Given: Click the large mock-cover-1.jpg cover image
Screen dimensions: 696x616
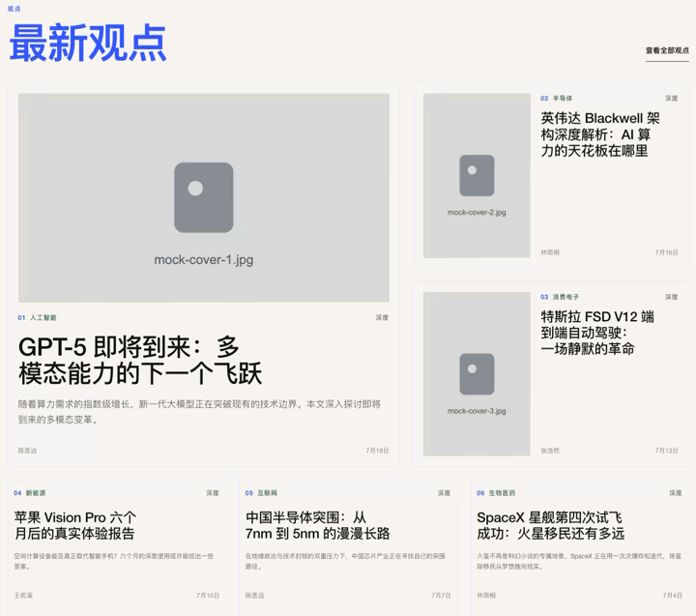Looking at the screenshot, I should [204, 197].
